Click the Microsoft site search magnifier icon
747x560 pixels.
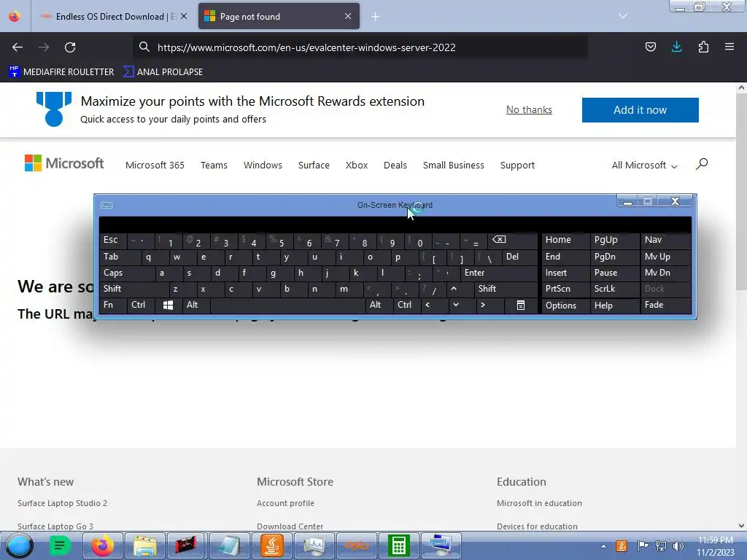(702, 164)
